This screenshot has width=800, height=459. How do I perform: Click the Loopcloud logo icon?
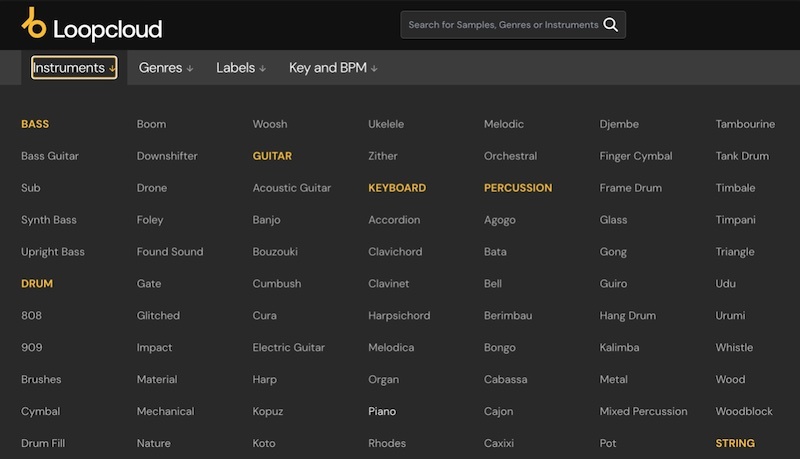click(x=35, y=24)
